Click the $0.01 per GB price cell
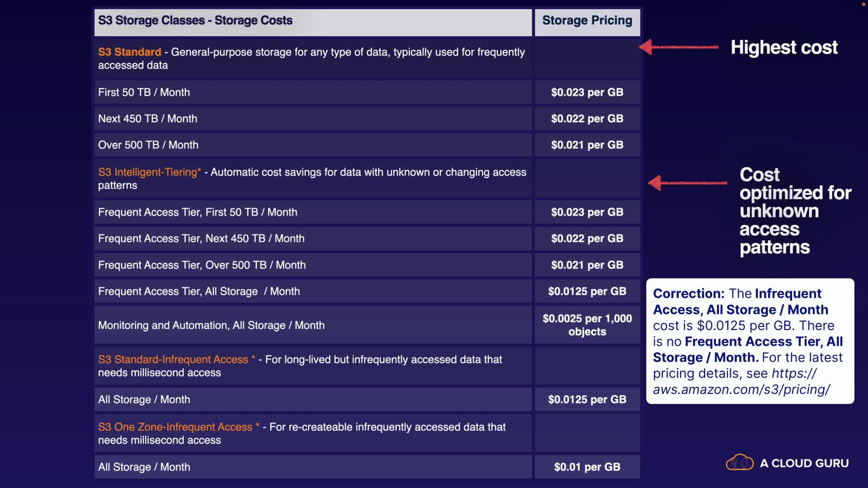 (587, 467)
